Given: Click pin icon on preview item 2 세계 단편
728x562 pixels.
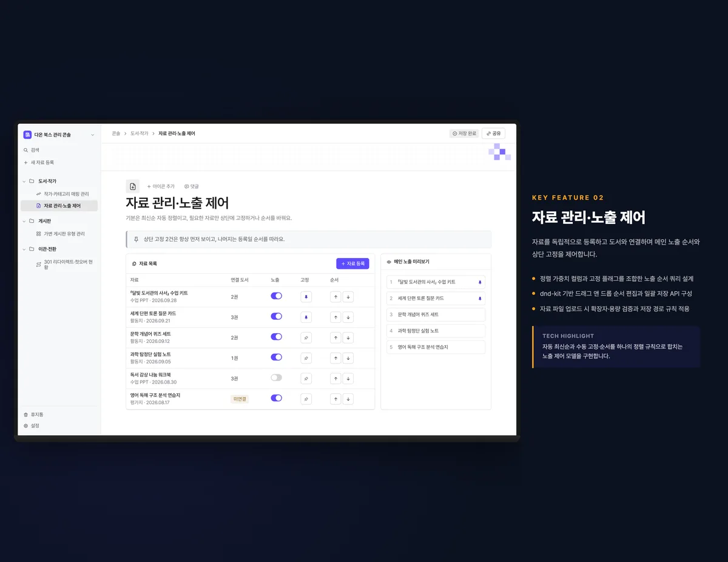Looking at the screenshot, I should (x=480, y=299).
